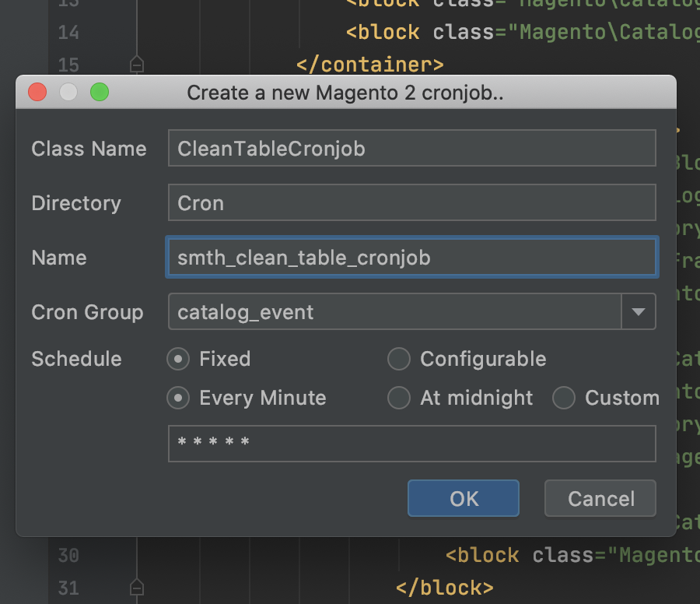
Task: Choose the Every Minute radio option
Action: point(180,398)
